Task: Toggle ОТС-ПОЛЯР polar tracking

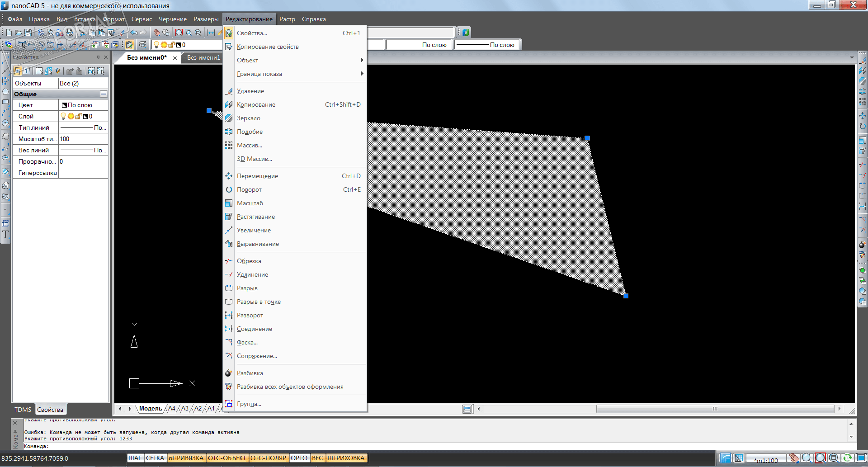Action: click(269, 458)
